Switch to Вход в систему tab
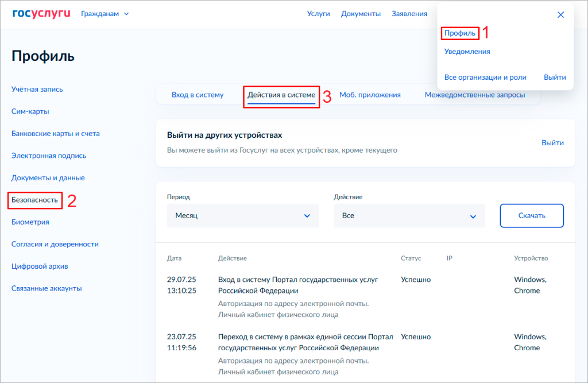 point(198,95)
